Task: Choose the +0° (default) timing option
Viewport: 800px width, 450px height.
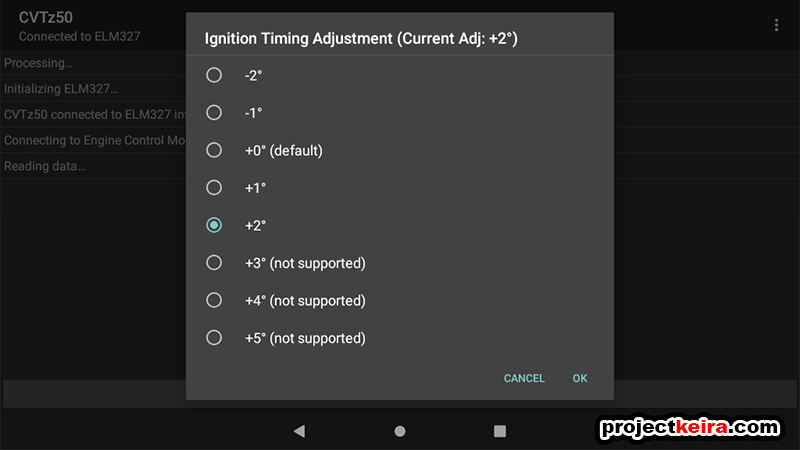Action: (214, 150)
